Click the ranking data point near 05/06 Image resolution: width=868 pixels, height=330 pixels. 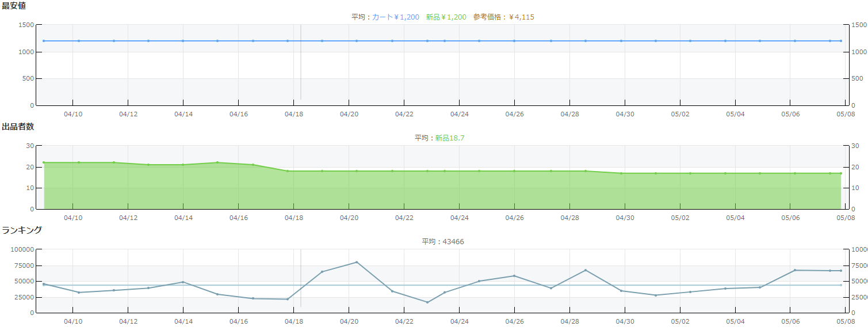(795, 270)
